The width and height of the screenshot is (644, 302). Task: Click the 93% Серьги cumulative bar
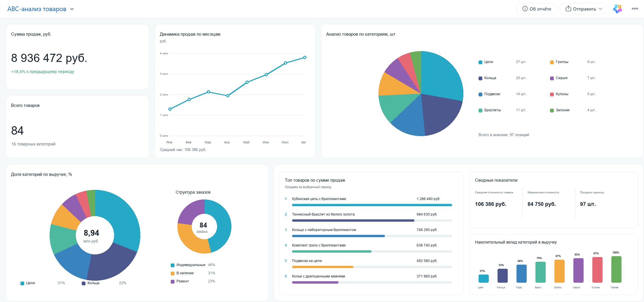[x=578, y=270]
